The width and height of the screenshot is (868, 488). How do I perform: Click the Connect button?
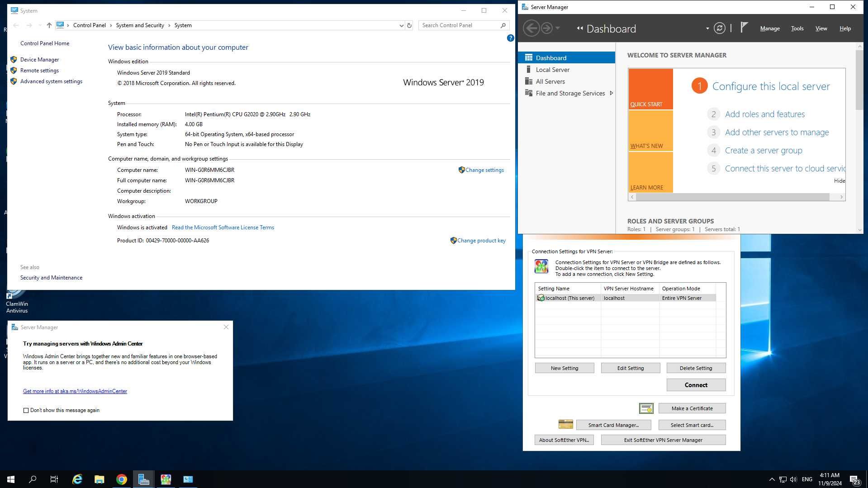[x=696, y=385]
